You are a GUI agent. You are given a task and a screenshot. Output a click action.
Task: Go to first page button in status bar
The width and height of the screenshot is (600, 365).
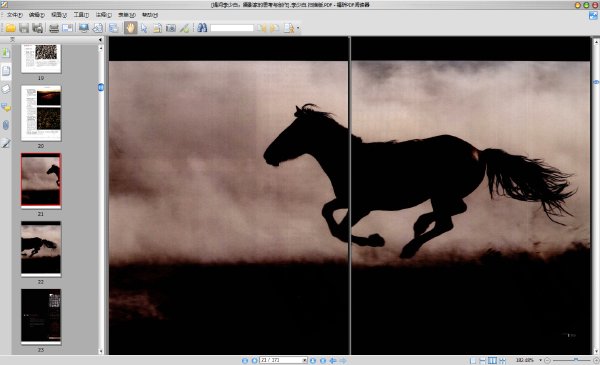245,360
